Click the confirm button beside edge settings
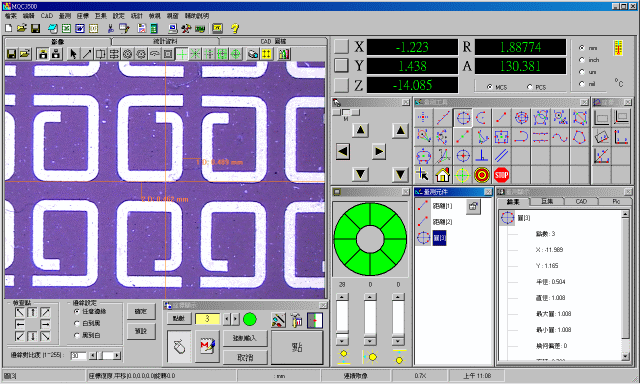Image resolution: width=640 pixels, height=384 pixels. (x=141, y=311)
